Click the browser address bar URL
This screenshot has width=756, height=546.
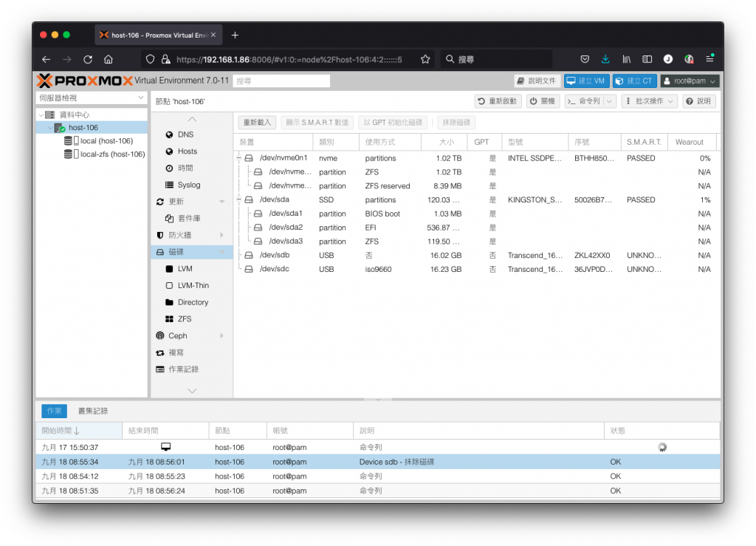pyautogui.click(x=289, y=59)
